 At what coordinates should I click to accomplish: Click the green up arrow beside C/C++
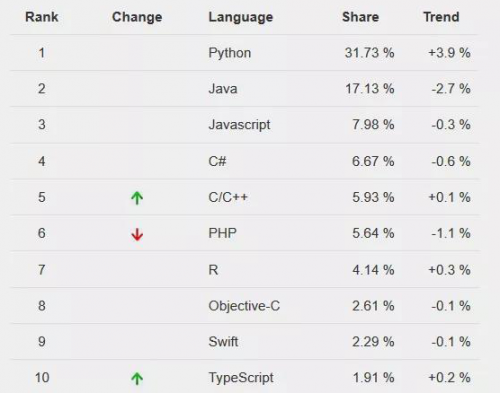click(137, 198)
